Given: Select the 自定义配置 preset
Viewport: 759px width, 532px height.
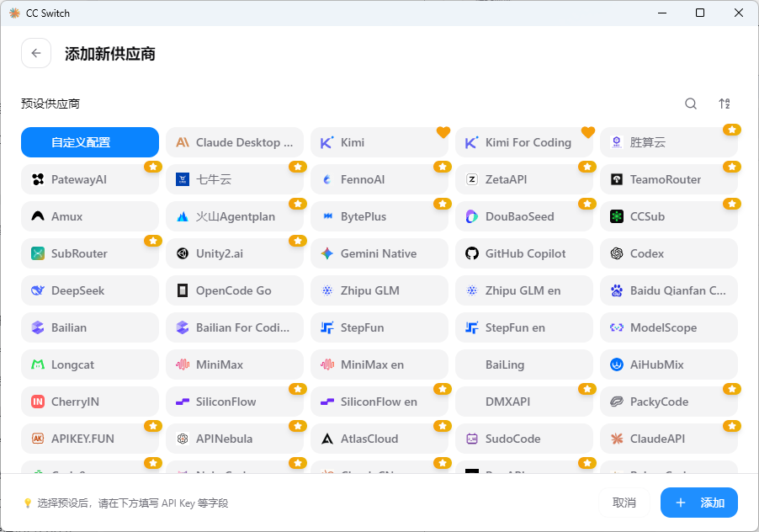Looking at the screenshot, I should [x=90, y=142].
